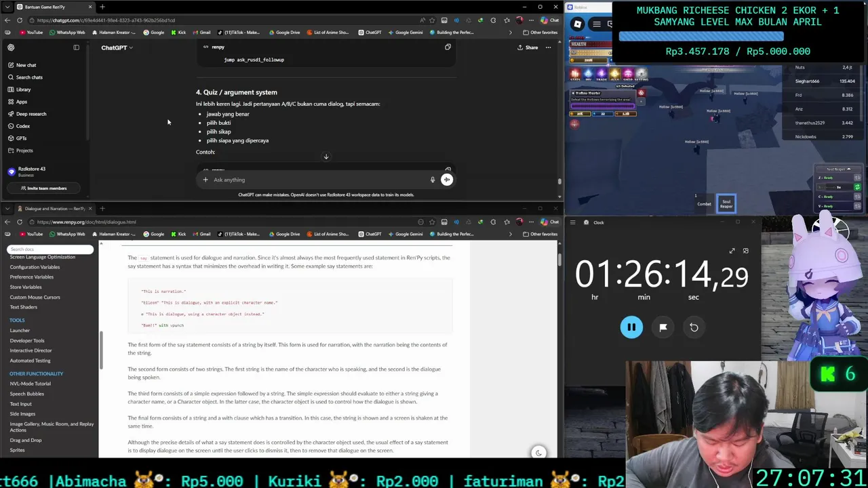Image resolution: width=868 pixels, height=488 pixels.
Task: Click the Search docs field
Action: click(50, 249)
